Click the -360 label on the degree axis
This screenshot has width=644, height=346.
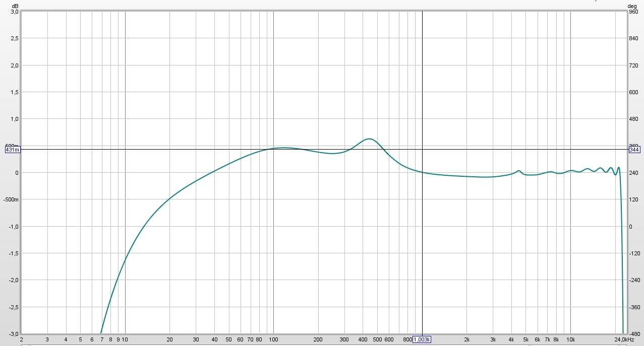[x=633, y=307]
